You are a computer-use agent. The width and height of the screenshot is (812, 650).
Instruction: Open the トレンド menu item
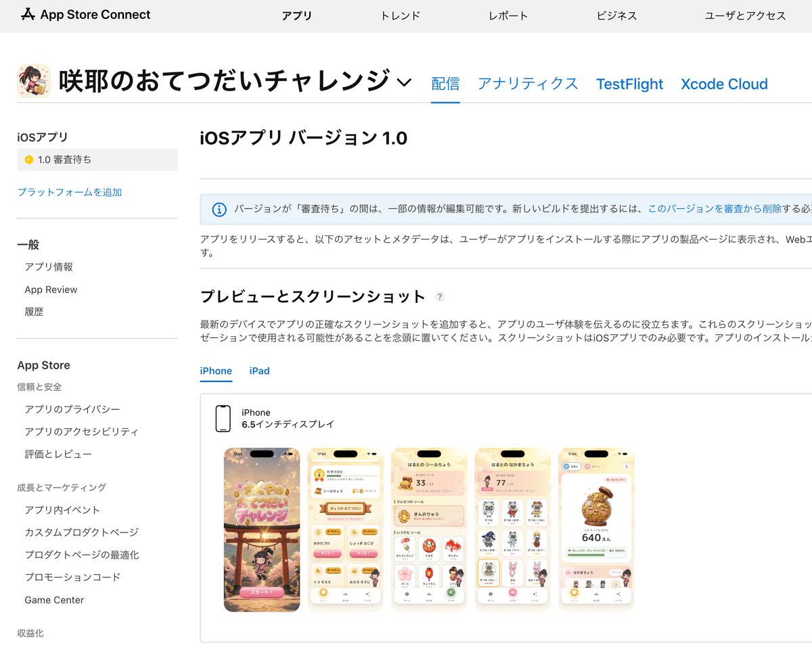click(x=401, y=16)
